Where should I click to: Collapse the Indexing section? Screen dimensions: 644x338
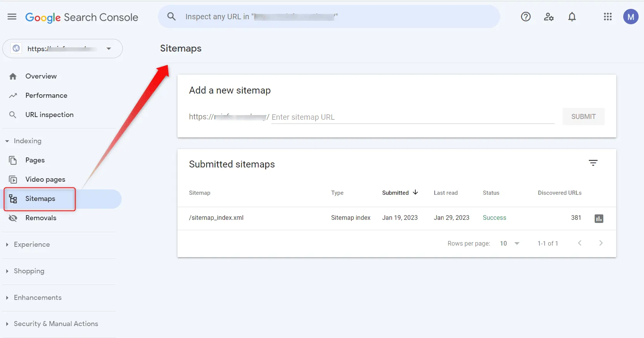(x=7, y=141)
